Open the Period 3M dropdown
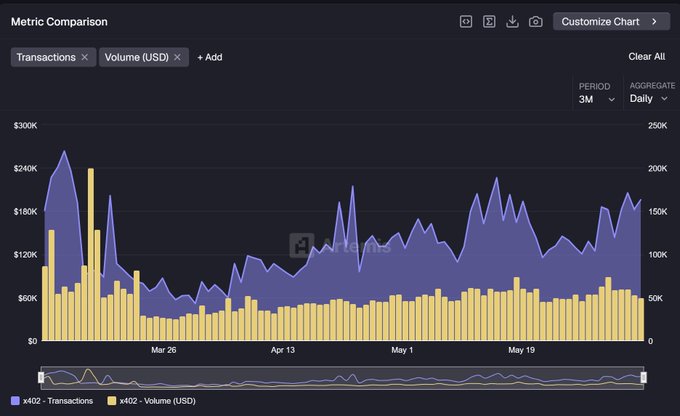This screenshot has width=680, height=416. (x=597, y=99)
